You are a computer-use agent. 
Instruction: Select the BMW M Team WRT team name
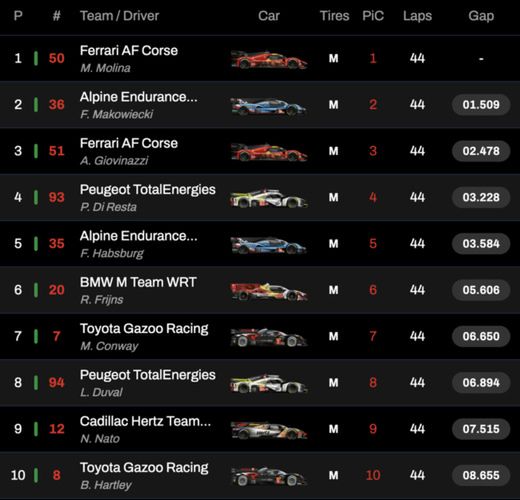click(138, 282)
